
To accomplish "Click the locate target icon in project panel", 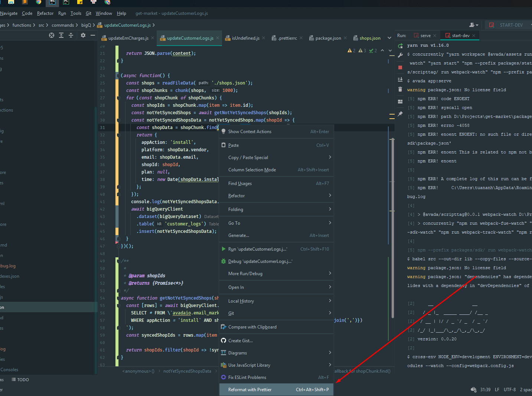I will coord(52,35).
